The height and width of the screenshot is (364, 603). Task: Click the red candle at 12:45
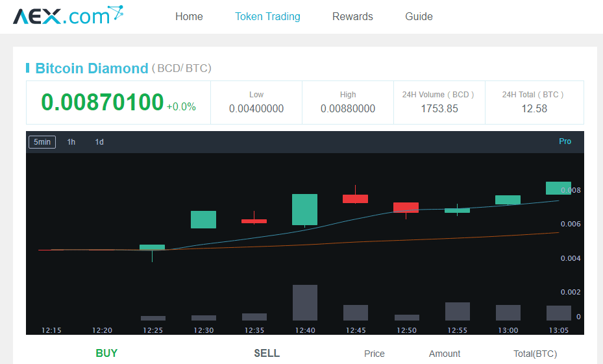coord(355,199)
